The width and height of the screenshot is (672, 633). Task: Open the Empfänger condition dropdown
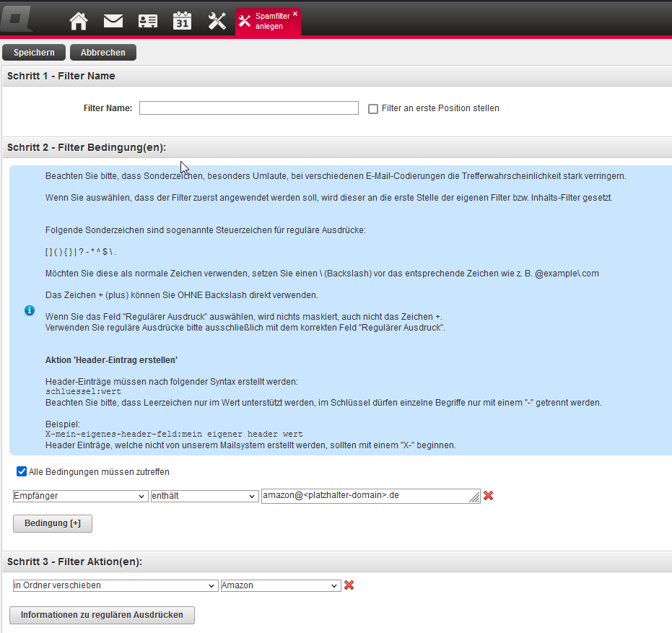pyautogui.click(x=81, y=496)
